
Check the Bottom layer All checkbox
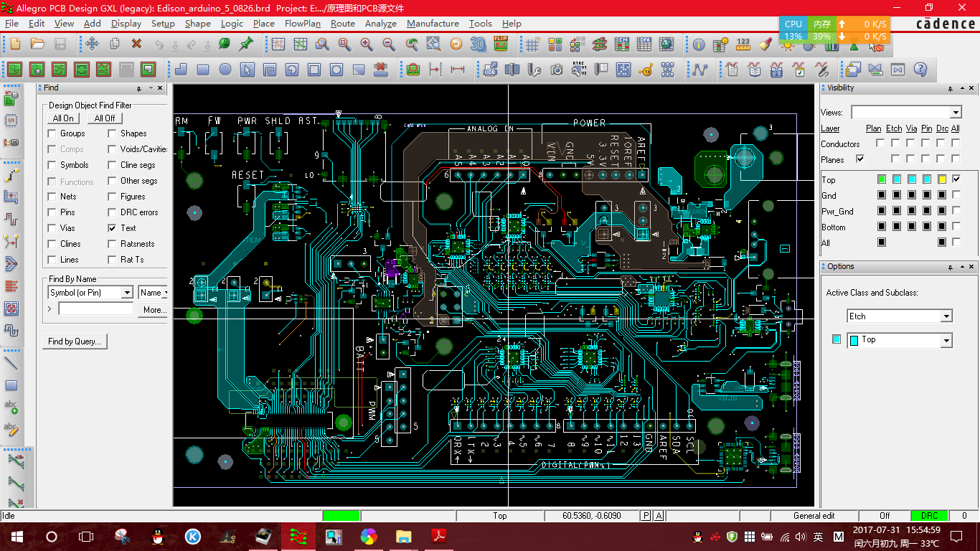pos(956,226)
